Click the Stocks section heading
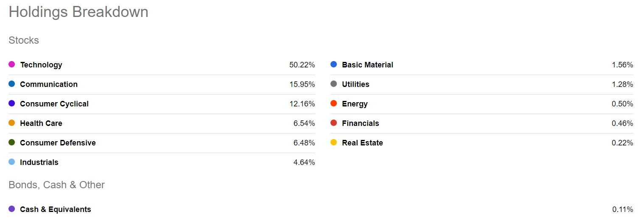The width and height of the screenshot is (644, 223). 24,40
